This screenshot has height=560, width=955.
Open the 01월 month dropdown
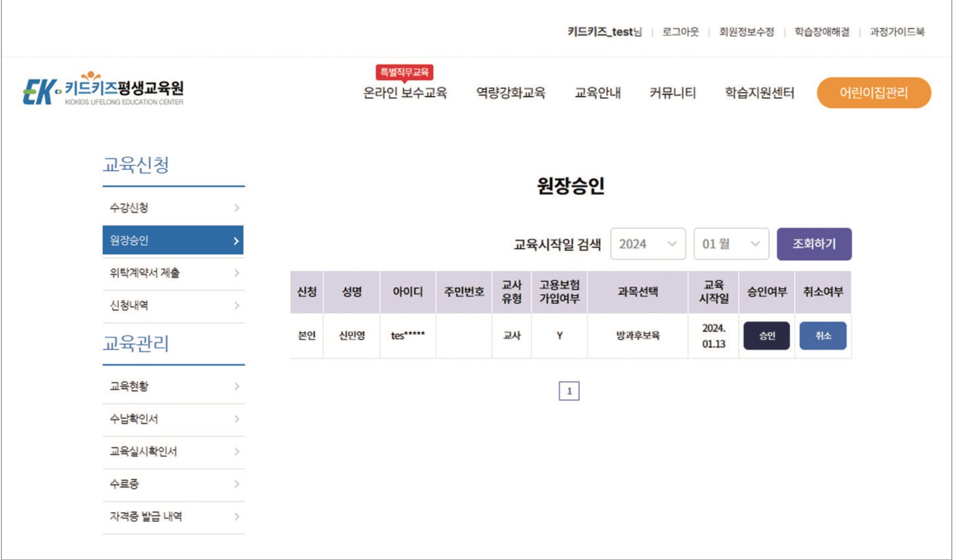point(731,243)
